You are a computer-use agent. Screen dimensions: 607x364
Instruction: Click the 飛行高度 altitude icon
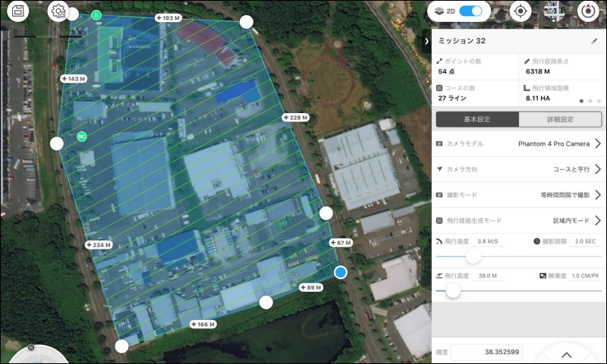(439, 276)
